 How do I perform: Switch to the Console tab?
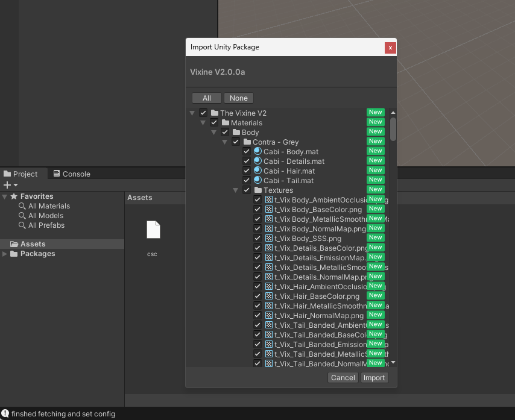click(x=71, y=174)
